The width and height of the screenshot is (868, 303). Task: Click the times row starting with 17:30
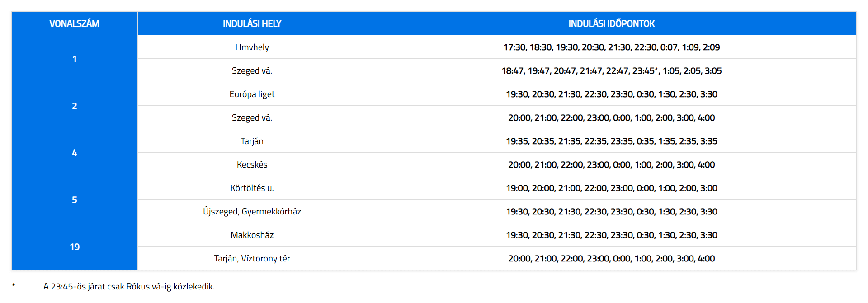(x=611, y=47)
